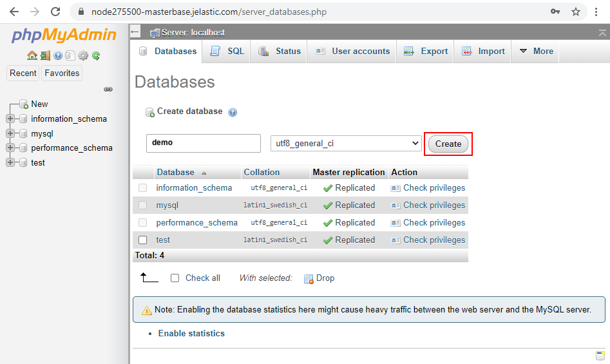Image resolution: width=610 pixels, height=364 pixels.
Task: Click the browser back arrow
Action: [x=14, y=12]
